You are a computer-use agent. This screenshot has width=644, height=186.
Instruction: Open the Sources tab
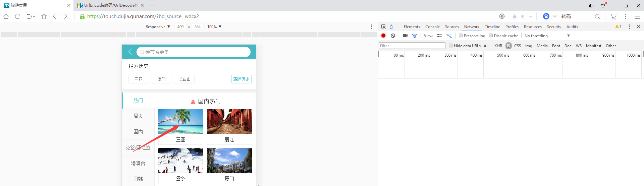(x=452, y=27)
